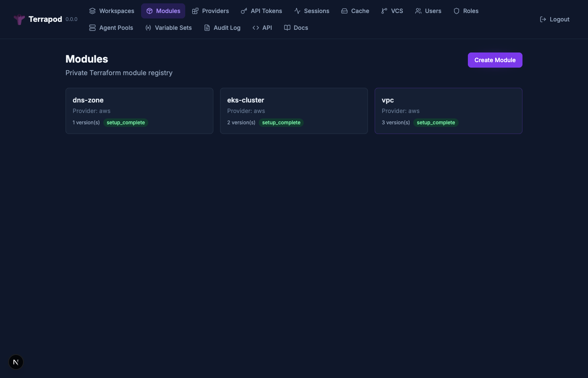This screenshot has height=378, width=588.
Task: Open the Workspaces nav item
Action: coord(112,11)
